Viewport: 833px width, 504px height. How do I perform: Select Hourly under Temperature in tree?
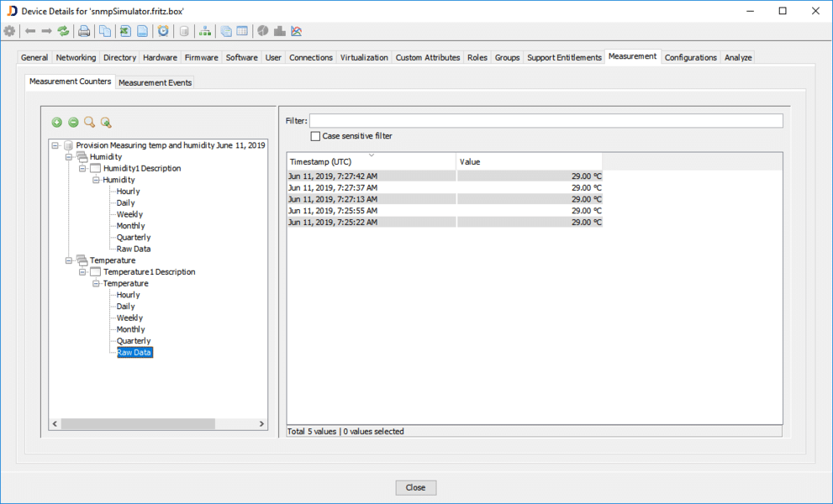(128, 295)
